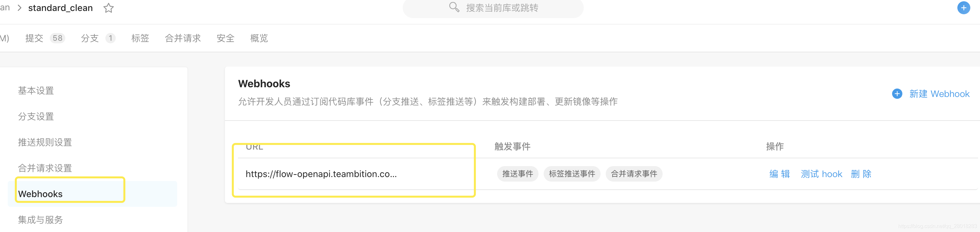Go to the 合并请求 tab
980x232 pixels.
[183, 38]
